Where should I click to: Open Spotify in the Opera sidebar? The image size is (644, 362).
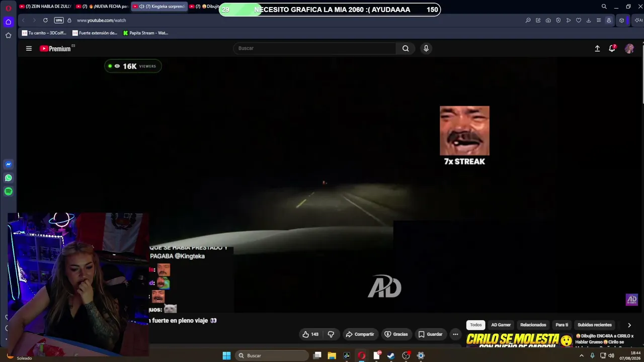pos(8,192)
